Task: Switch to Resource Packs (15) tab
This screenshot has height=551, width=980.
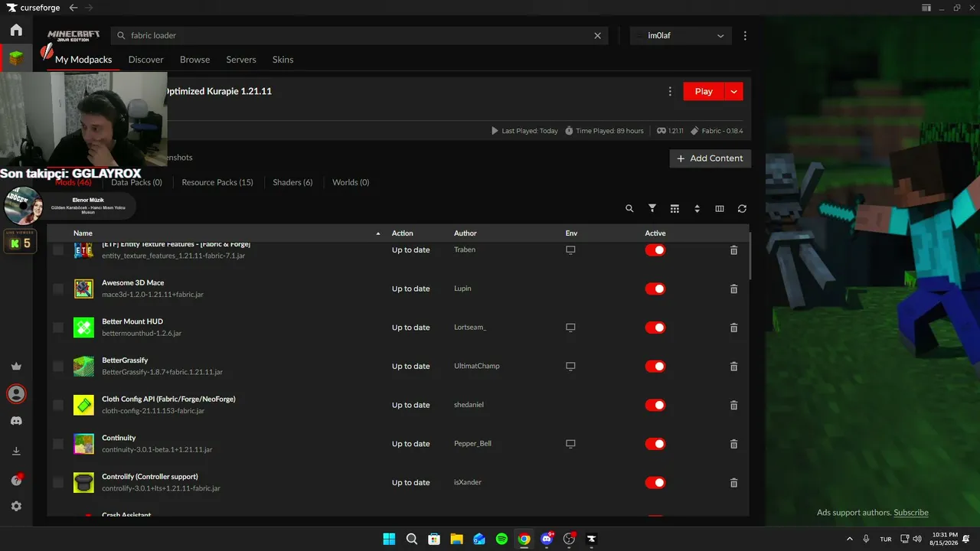Action: coord(217,182)
